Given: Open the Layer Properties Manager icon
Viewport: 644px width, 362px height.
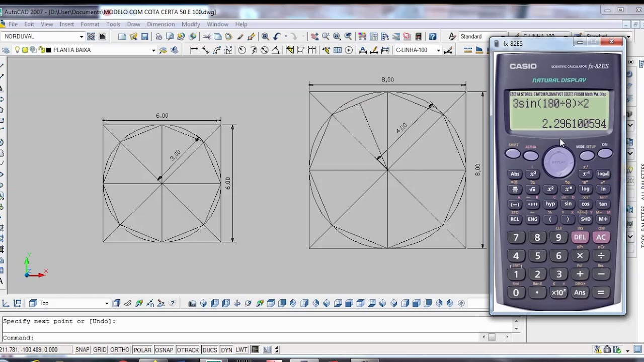Looking at the screenshot, I should (x=6, y=50).
